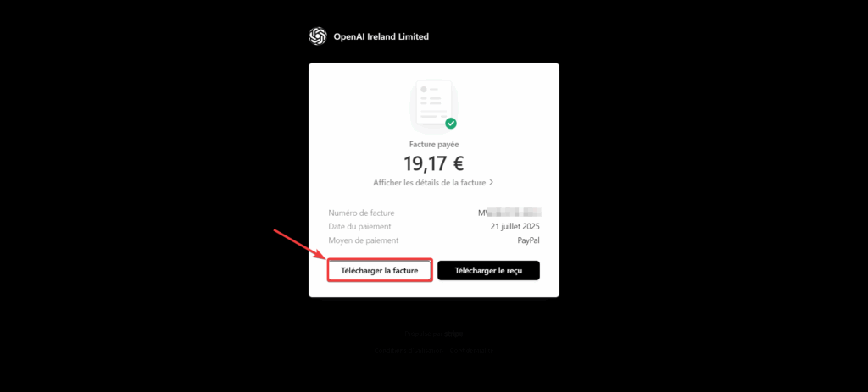The height and width of the screenshot is (392, 868).
Task: Click the green checkmark badge
Action: 451,124
